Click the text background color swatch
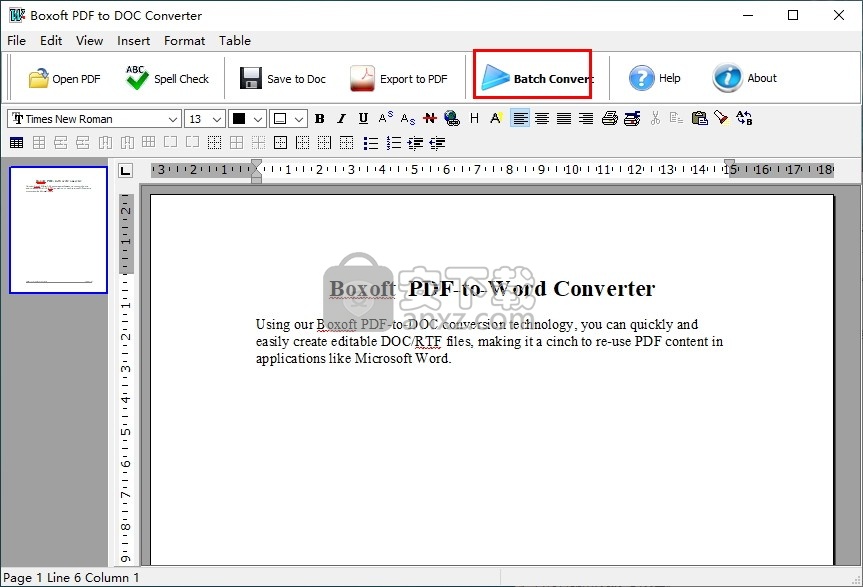The height and width of the screenshot is (587, 863). pyautogui.click(x=280, y=119)
